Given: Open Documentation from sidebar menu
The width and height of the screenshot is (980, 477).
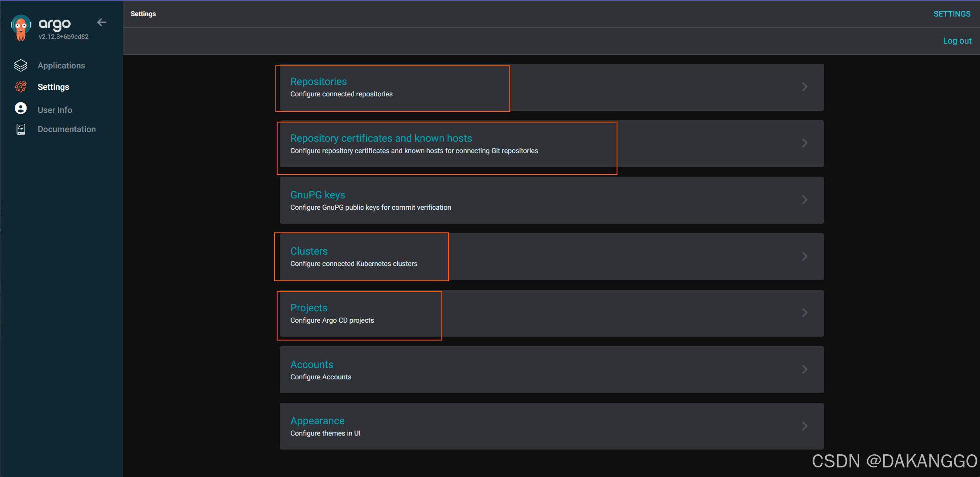Looking at the screenshot, I should pyautogui.click(x=67, y=129).
